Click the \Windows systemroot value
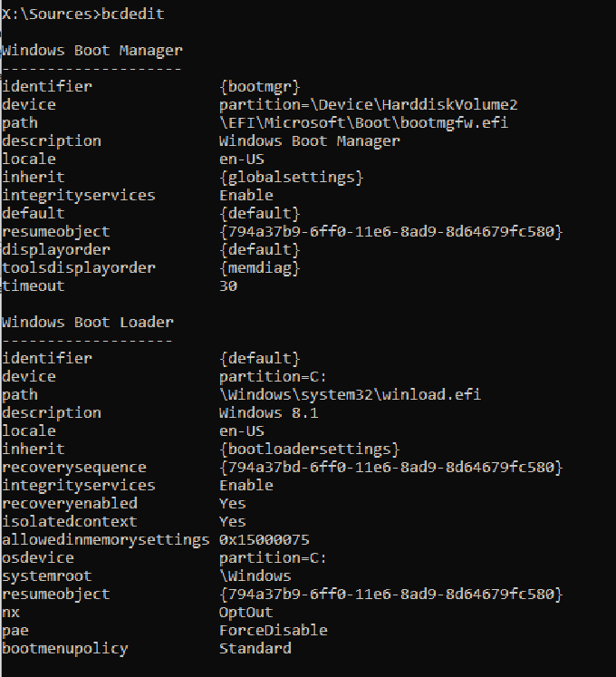This screenshot has width=616, height=677. click(x=255, y=575)
